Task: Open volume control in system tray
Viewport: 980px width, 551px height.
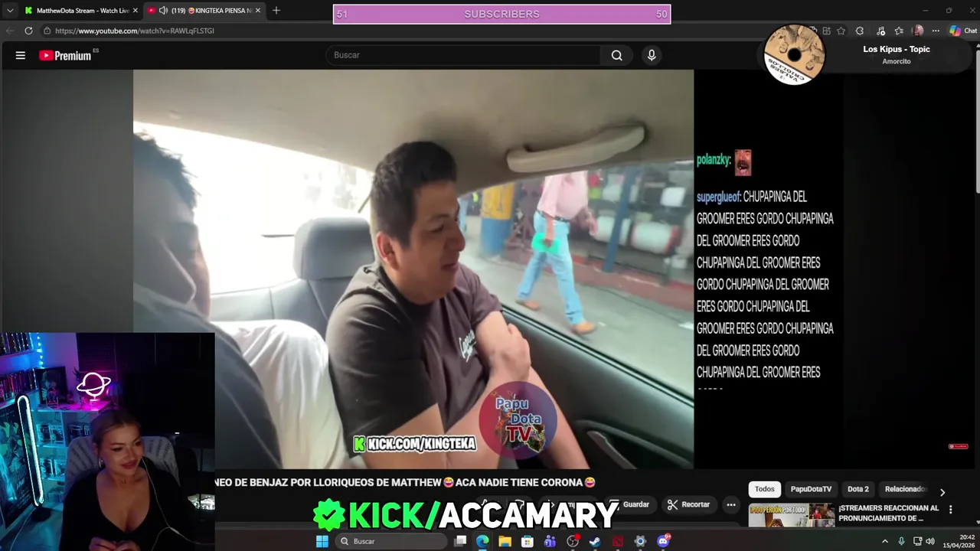Action: tap(930, 541)
